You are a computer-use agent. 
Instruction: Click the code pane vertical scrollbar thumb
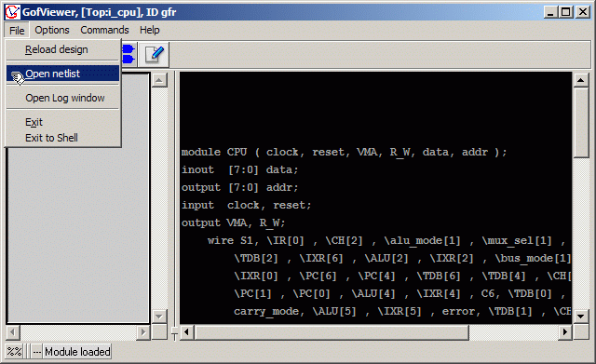(x=581, y=122)
